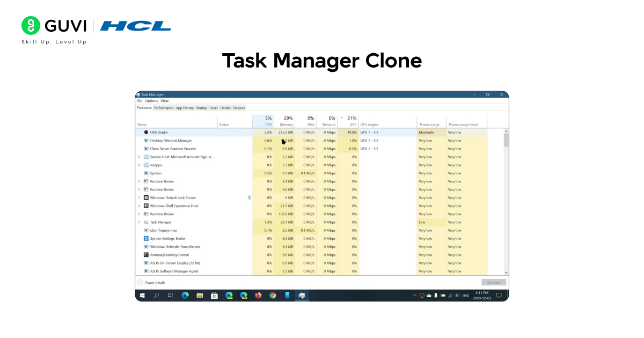Screen dimensions: 644x338
Task: Click the ArmouryCrateKeyControl process icon
Action: pyautogui.click(x=146, y=255)
